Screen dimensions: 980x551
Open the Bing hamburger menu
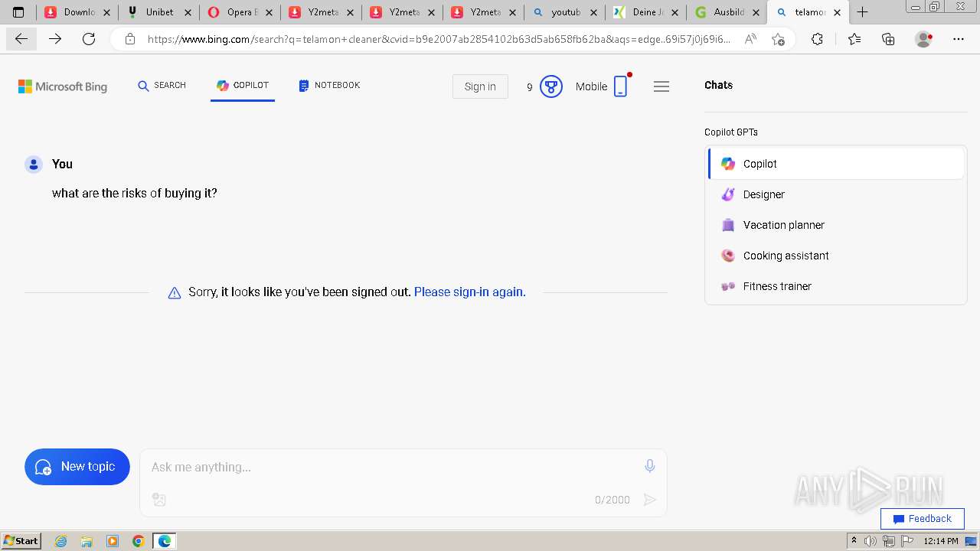coord(661,86)
